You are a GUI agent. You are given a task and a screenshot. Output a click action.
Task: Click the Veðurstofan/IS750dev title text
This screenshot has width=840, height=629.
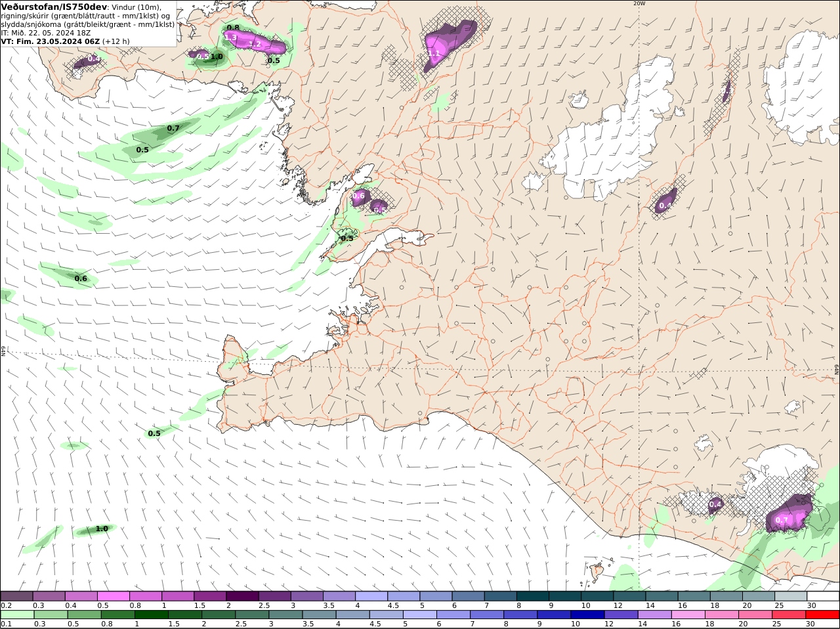[54, 7]
